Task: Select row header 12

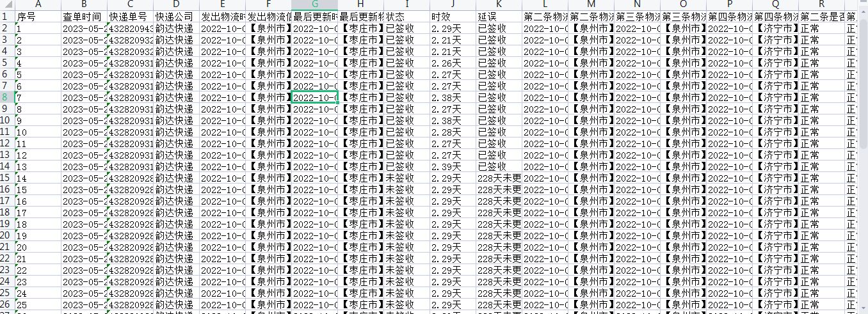Action: [x=8, y=143]
